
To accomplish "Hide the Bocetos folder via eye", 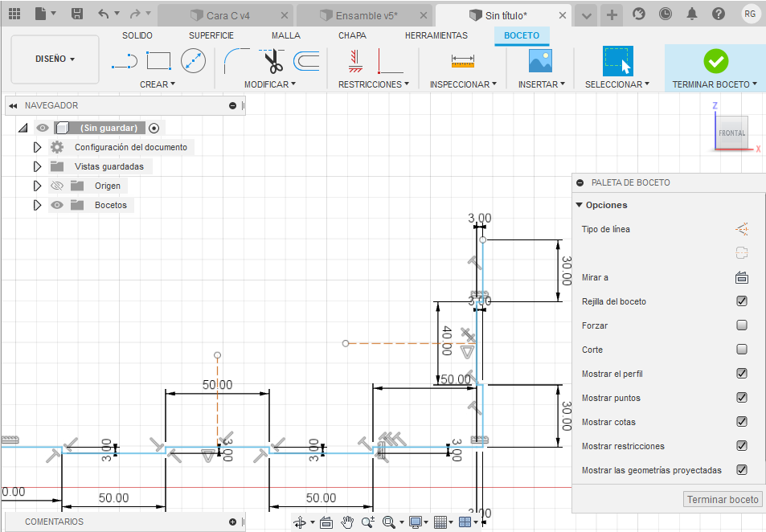I will (x=57, y=205).
